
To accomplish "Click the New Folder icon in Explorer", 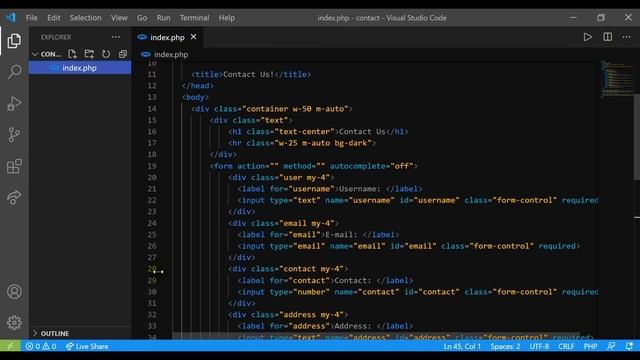I will (89, 54).
